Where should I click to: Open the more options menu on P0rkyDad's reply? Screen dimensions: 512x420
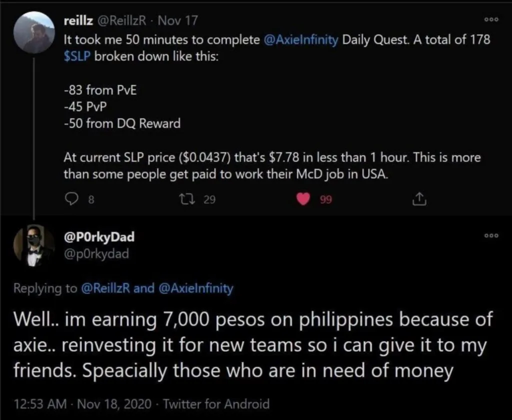[x=493, y=236]
